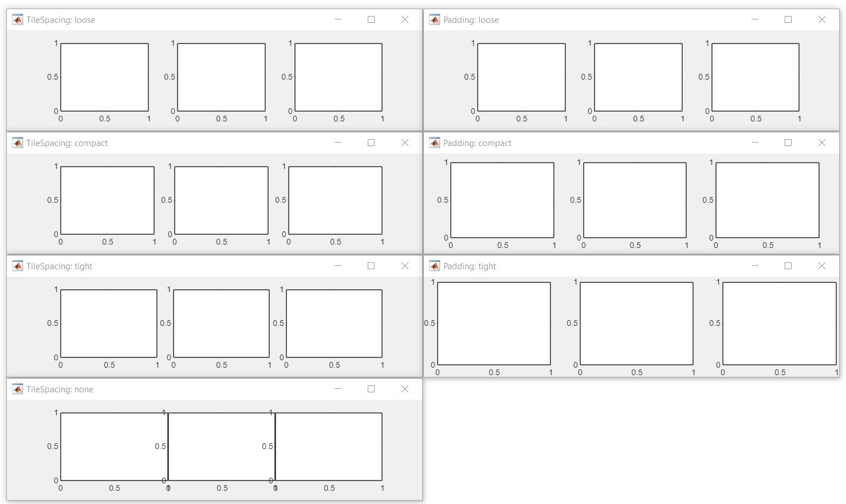This screenshot has width=846, height=504.
Task: Maximize the Padding: compact figure window
Action: tap(788, 143)
